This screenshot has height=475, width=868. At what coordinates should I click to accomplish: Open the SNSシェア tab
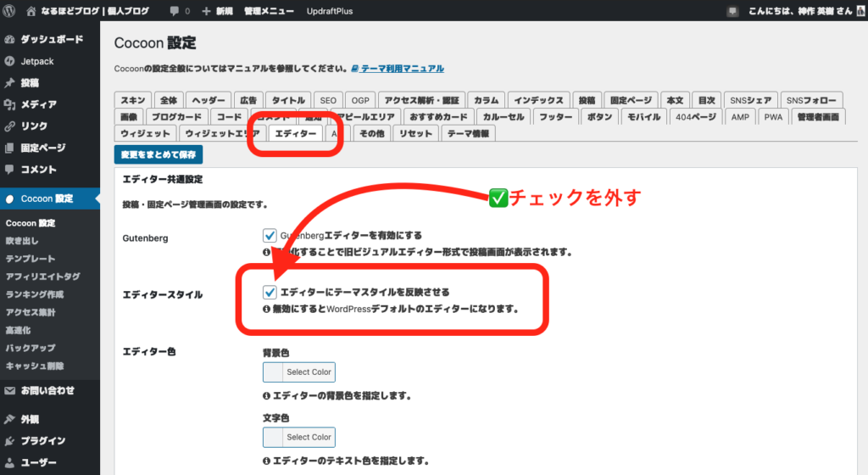(x=750, y=100)
